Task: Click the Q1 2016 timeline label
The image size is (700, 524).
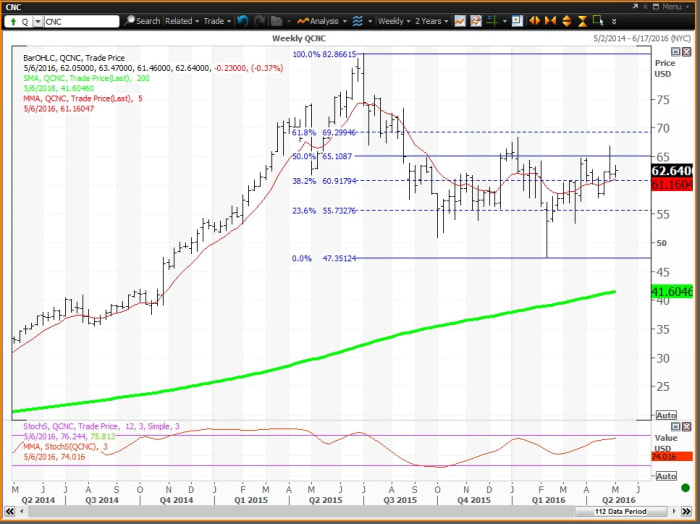Action: click(x=548, y=500)
